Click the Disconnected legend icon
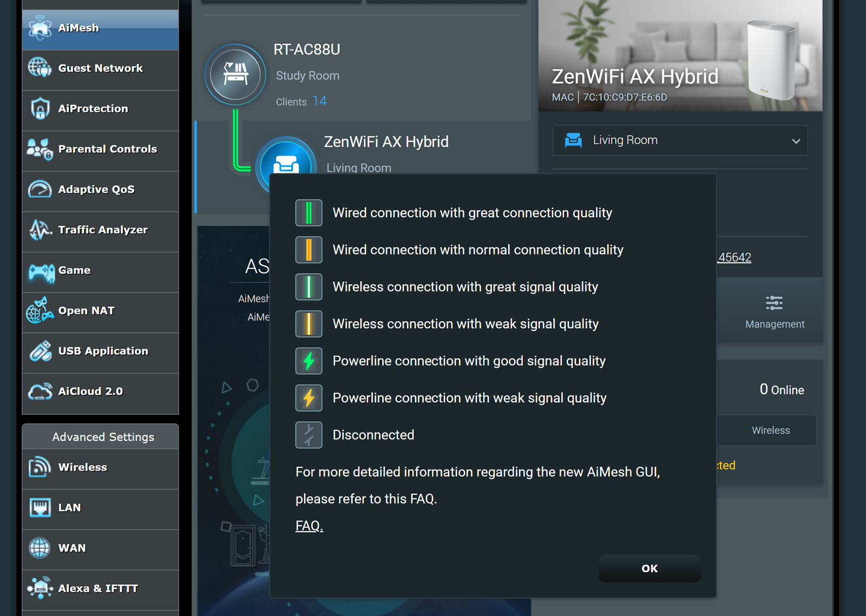The width and height of the screenshot is (866, 616). click(309, 435)
